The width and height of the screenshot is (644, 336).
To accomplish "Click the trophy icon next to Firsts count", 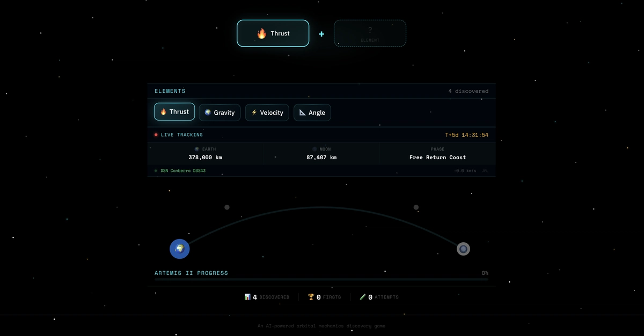I will coord(311,296).
